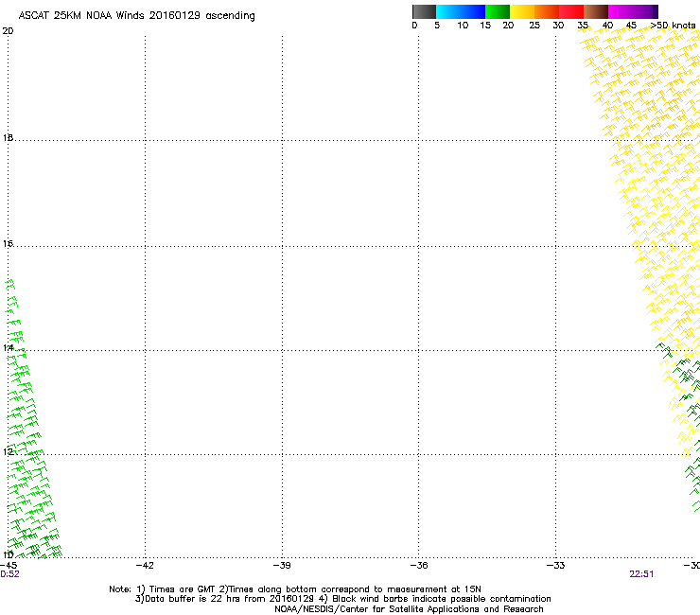Click latitude label '18'
Viewport: 700px width, 615px height.
pyautogui.click(x=8, y=137)
